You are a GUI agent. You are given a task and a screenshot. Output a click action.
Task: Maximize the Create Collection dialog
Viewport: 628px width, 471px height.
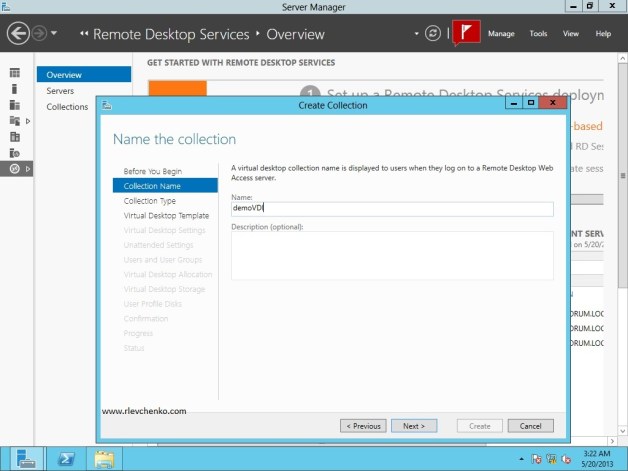coord(531,103)
